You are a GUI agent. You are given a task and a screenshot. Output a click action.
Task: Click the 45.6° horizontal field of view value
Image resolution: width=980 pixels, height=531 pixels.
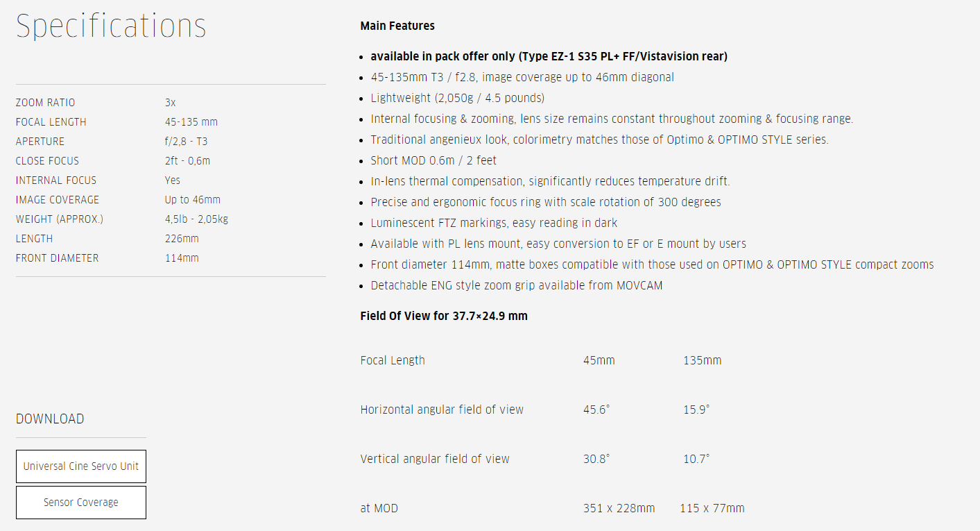596,410
